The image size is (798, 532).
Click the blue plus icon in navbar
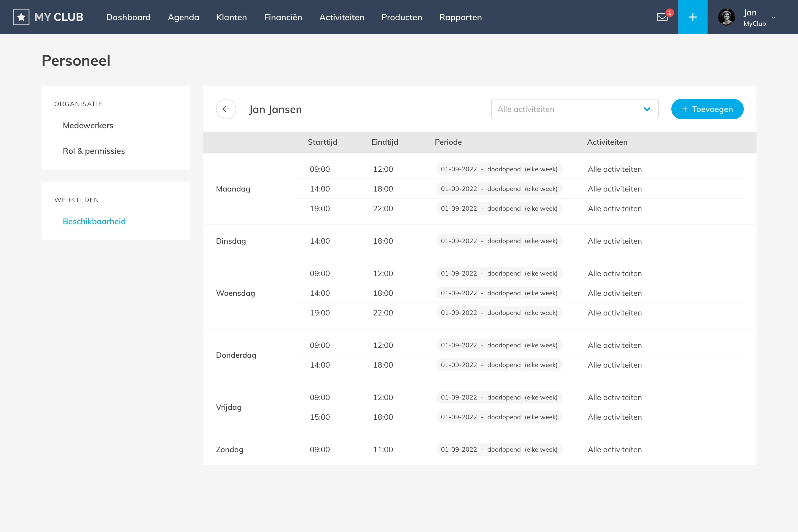point(692,17)
